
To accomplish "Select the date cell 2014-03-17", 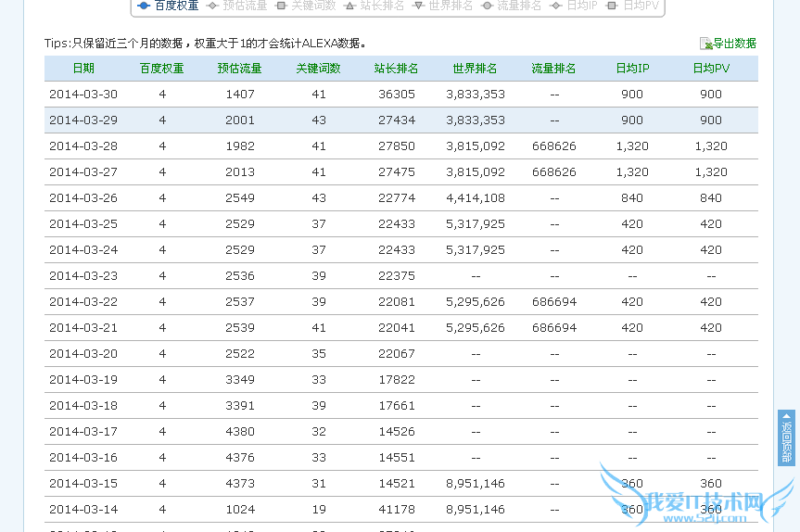I will (83, 432).
